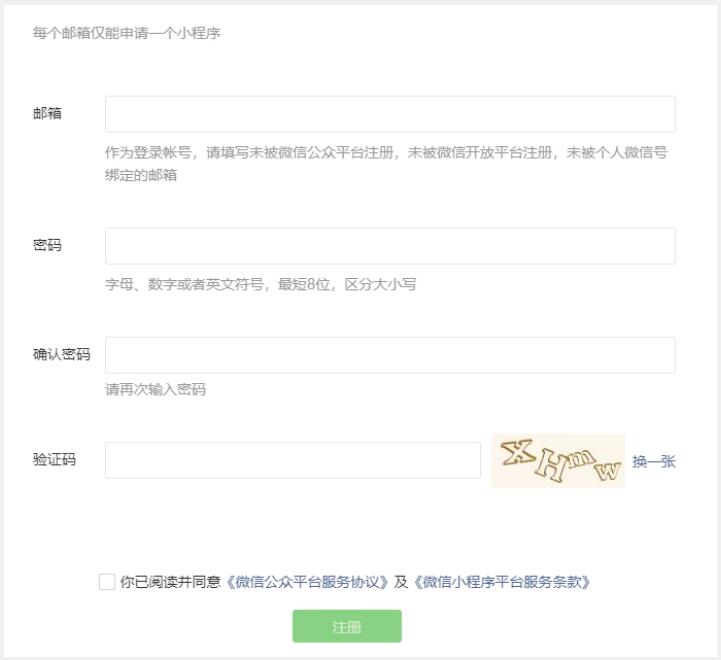
Task: Click the 验证码 field label
Action: [54, 460]
